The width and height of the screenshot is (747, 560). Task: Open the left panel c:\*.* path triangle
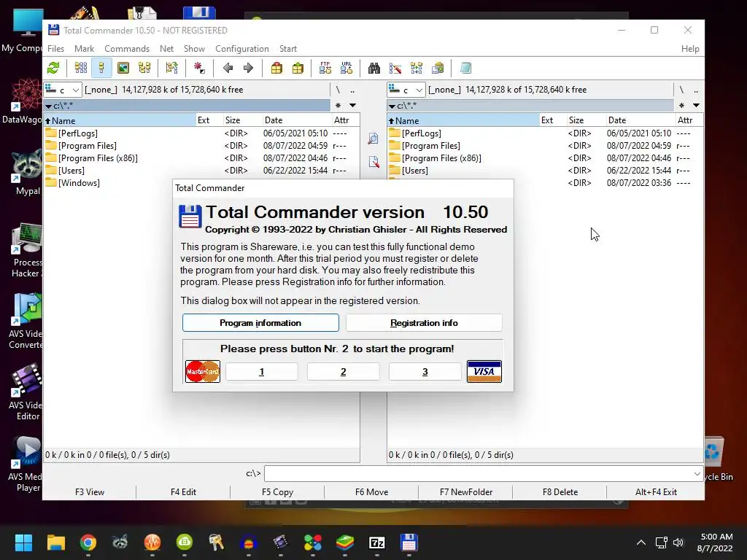tap(48, 106)
